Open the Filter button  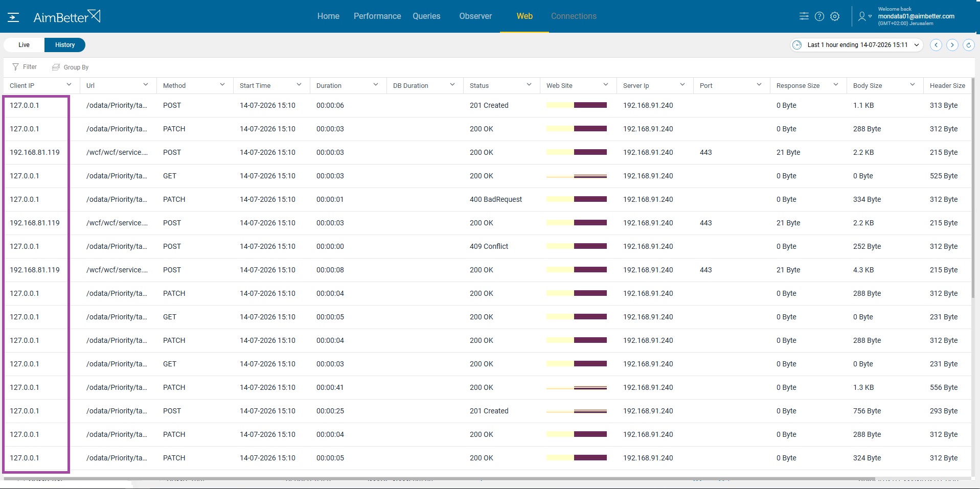(x=25, y=67)
